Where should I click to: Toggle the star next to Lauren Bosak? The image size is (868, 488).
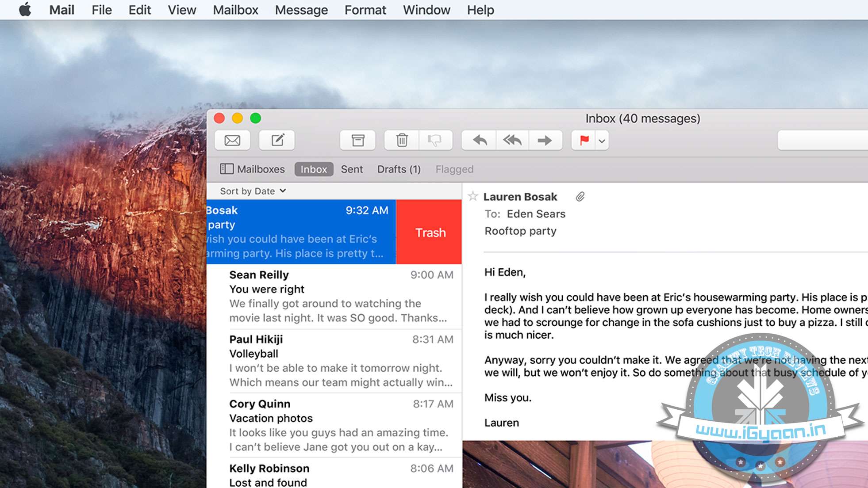pos(473,196)
